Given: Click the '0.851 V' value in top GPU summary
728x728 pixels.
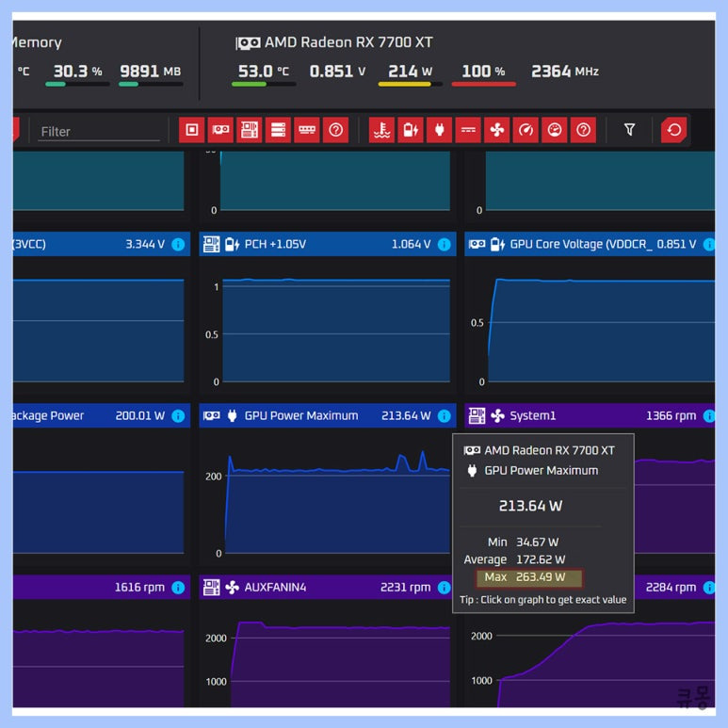Looking at the screenshot, I should point(337,71).
